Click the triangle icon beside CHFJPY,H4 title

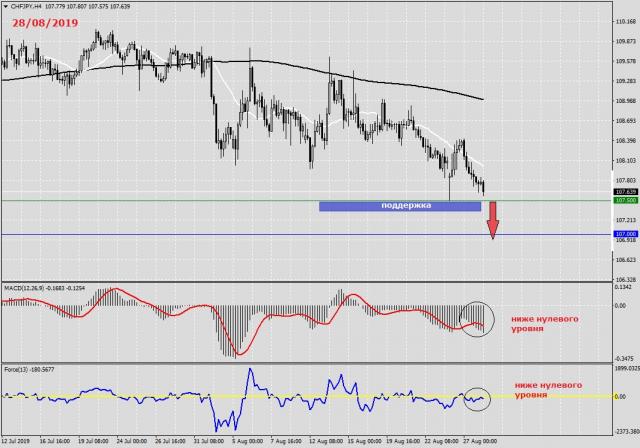tap(6, 6)
